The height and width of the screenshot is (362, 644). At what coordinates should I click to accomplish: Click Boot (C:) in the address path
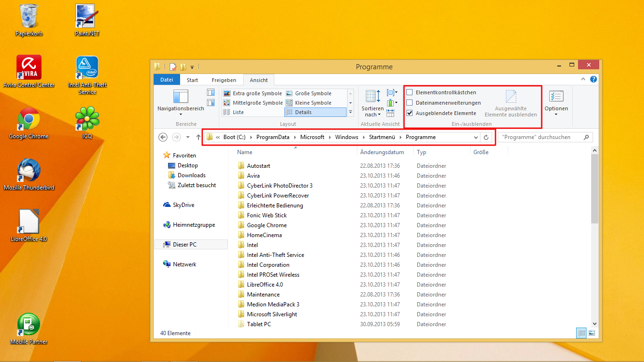tap(234, 137)
